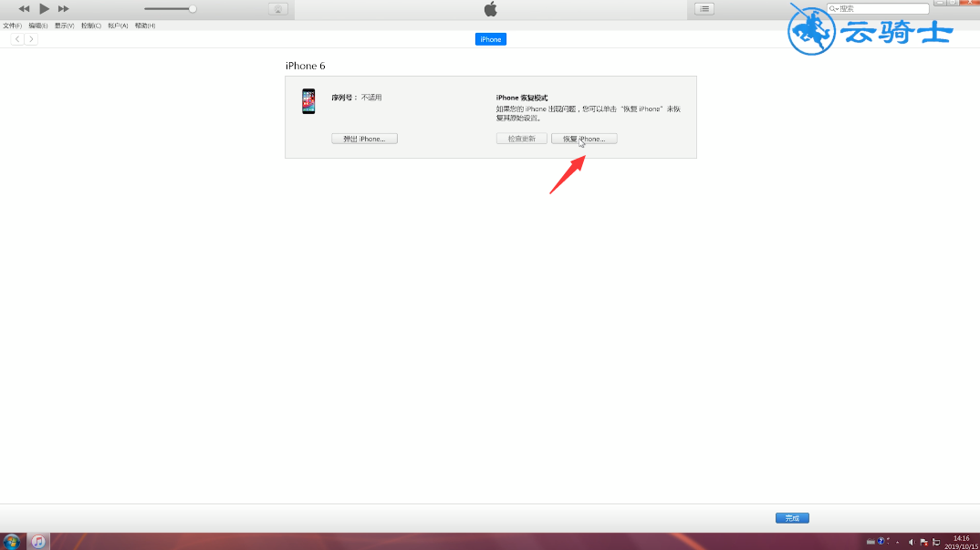The image size is (980, 550).
Task: Click the 恢复 iPhone... button
Action: 584,139
